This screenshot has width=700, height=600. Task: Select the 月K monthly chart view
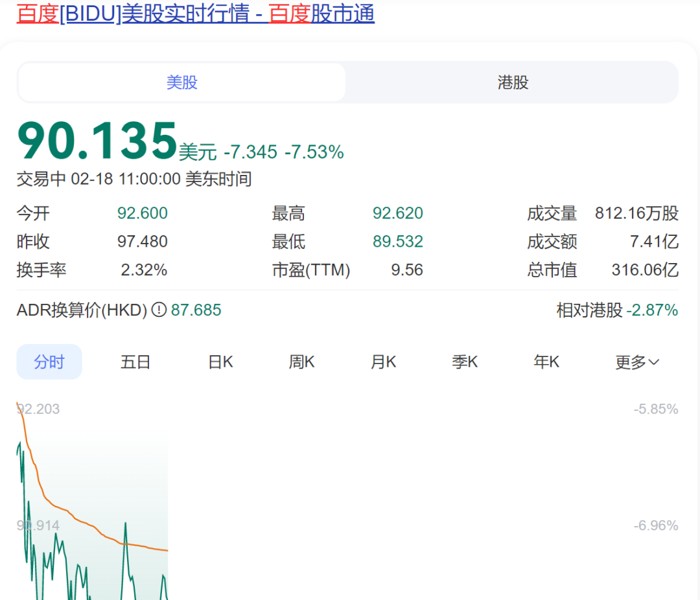(x=382, y=362)
